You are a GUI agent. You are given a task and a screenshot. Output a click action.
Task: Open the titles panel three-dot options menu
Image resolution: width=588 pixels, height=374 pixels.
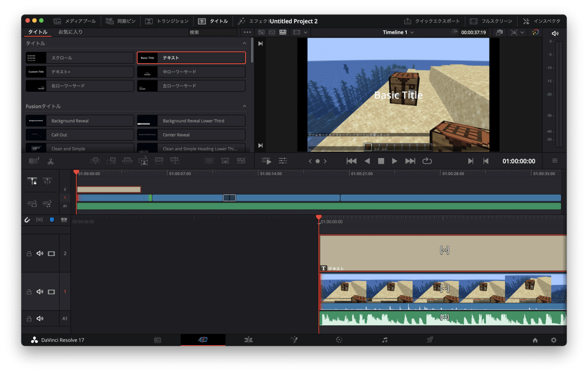(247, 32)
